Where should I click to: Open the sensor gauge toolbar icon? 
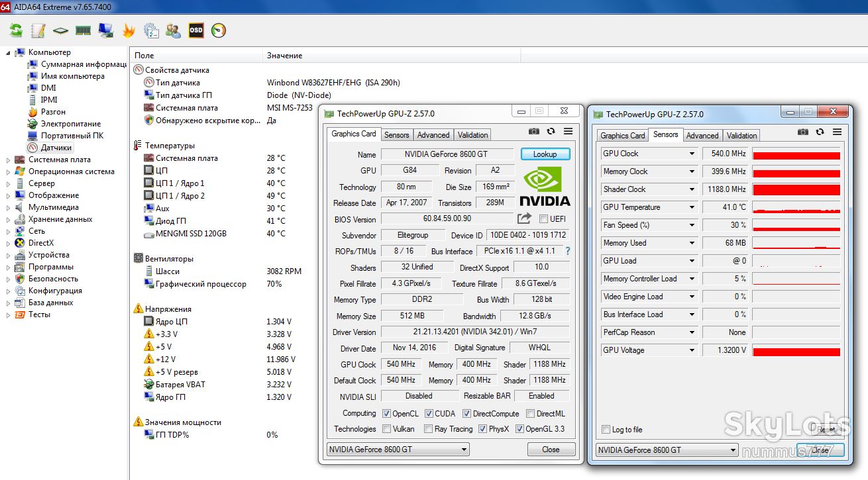pyautogui.click(x=219, y=30)
